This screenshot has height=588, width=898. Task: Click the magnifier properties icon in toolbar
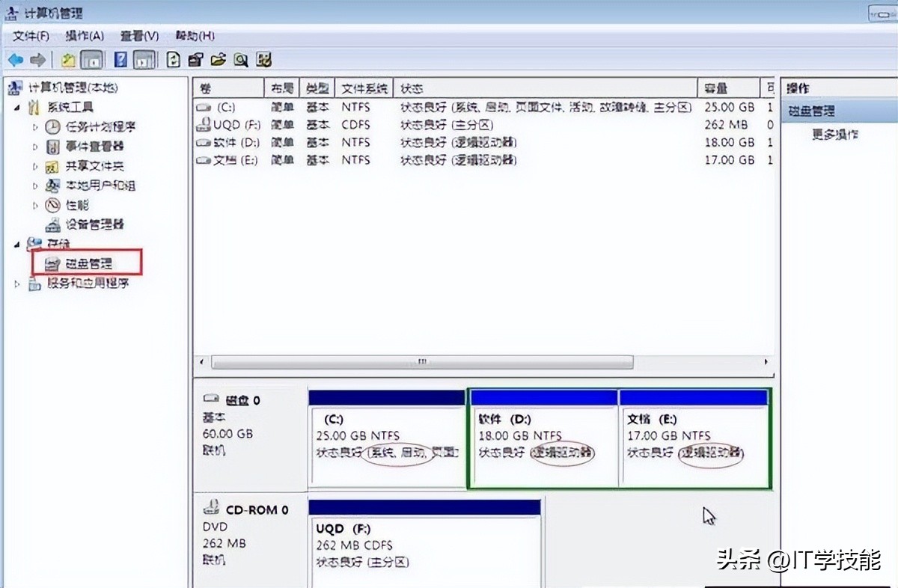click(241, 60)
